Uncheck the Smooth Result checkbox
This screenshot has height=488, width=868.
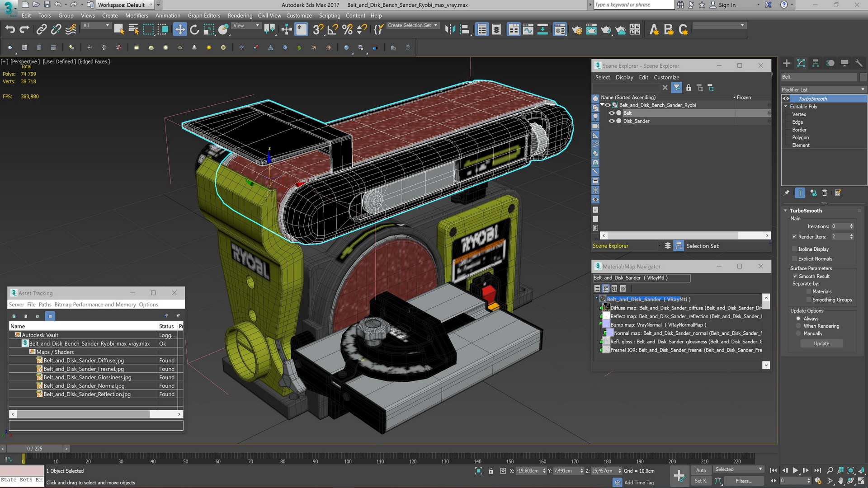point(795,276)
